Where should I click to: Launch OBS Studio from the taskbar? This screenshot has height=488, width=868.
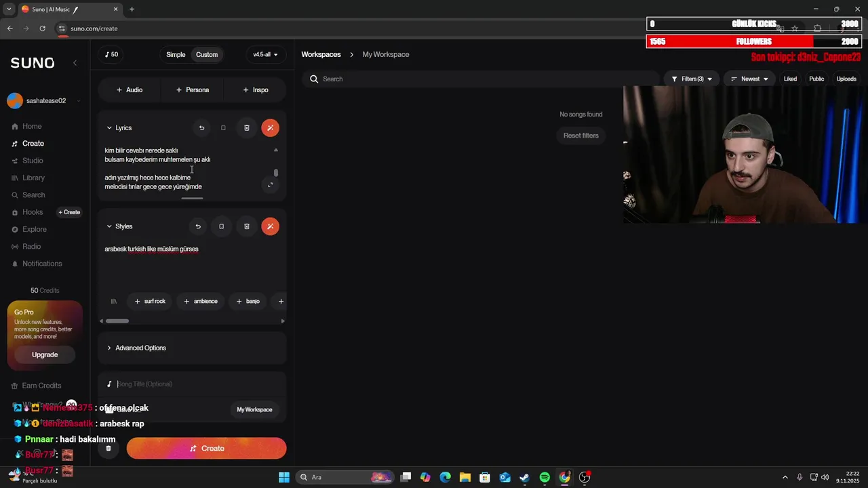click(585, 477)
